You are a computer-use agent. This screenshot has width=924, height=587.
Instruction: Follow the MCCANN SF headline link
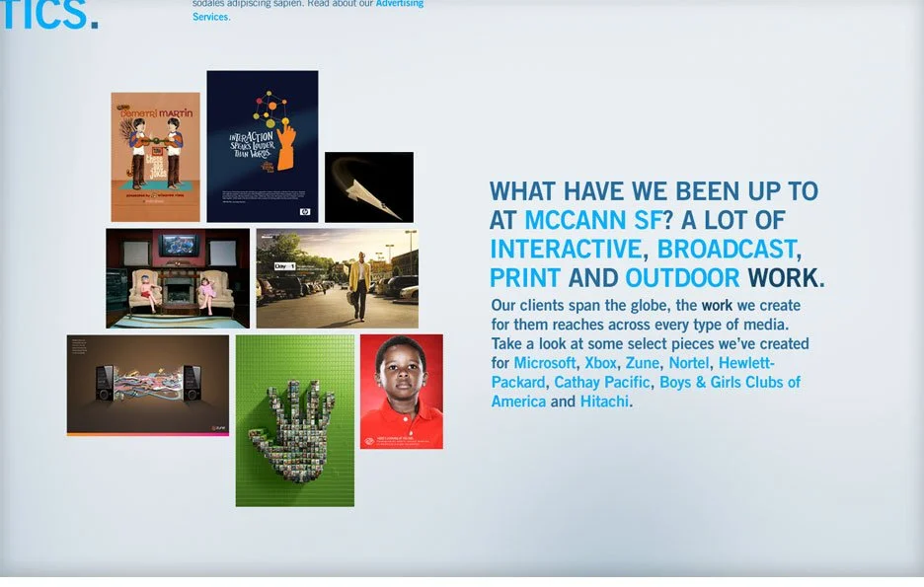[x=593, y=220]
